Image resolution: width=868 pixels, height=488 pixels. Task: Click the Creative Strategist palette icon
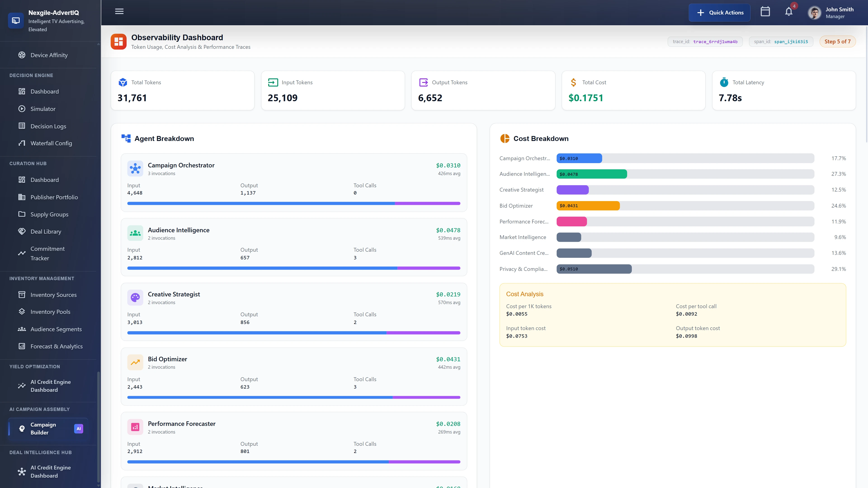pos(135,297)
